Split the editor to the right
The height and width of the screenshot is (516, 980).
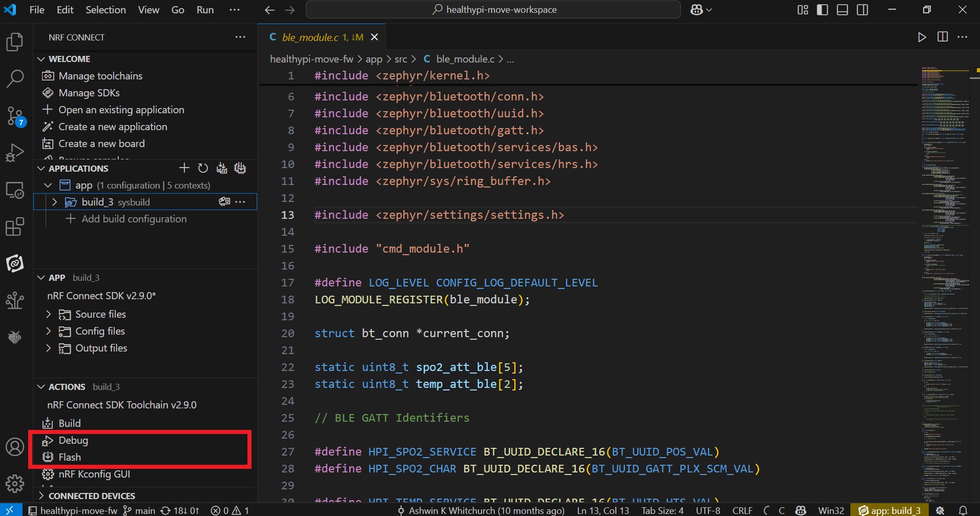pos(942,37)
